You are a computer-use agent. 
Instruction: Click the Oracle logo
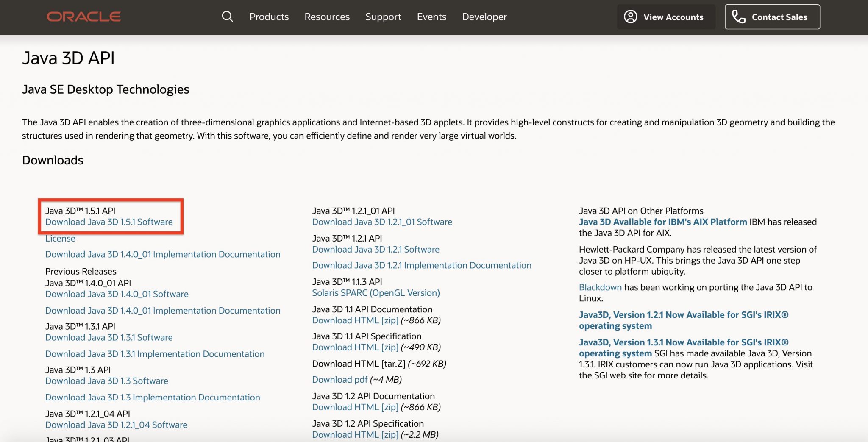tap(84, 17)
